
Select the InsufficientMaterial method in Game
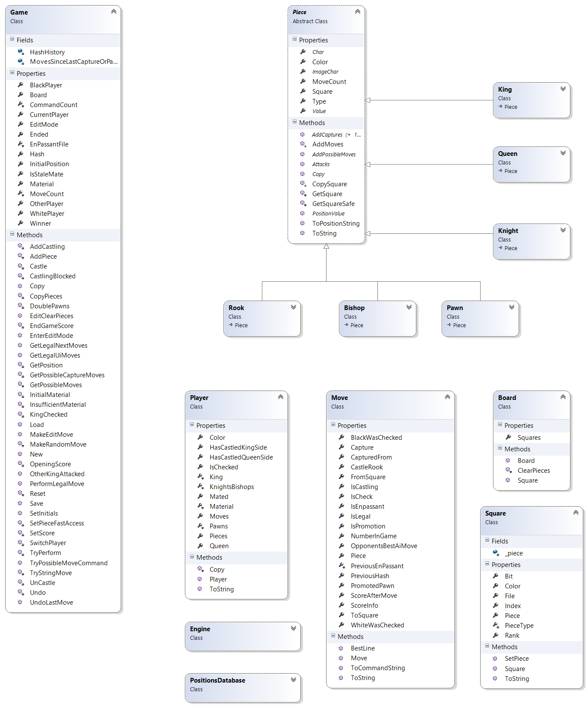coord(58,405)
